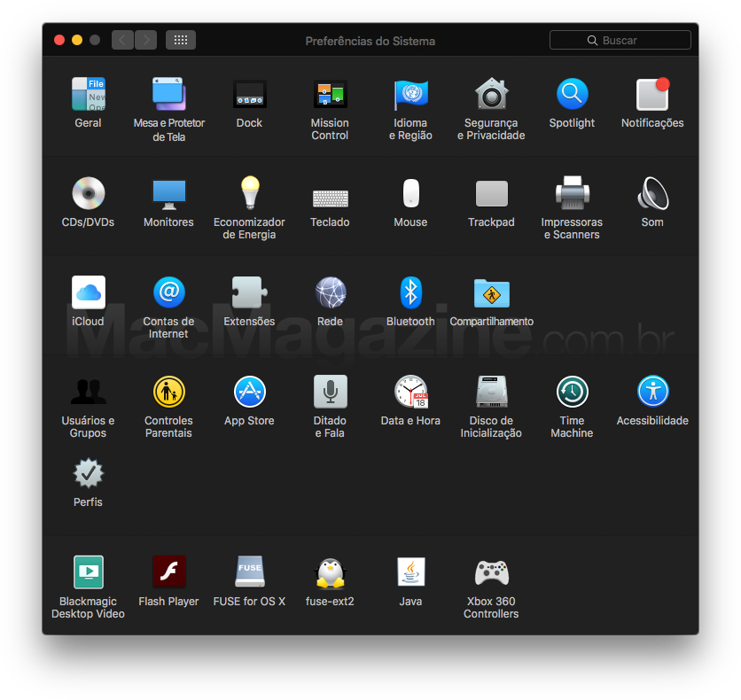Click the forward navigation arrow
This screenshot has width=741, height=700.
click(x=146, y=40)
